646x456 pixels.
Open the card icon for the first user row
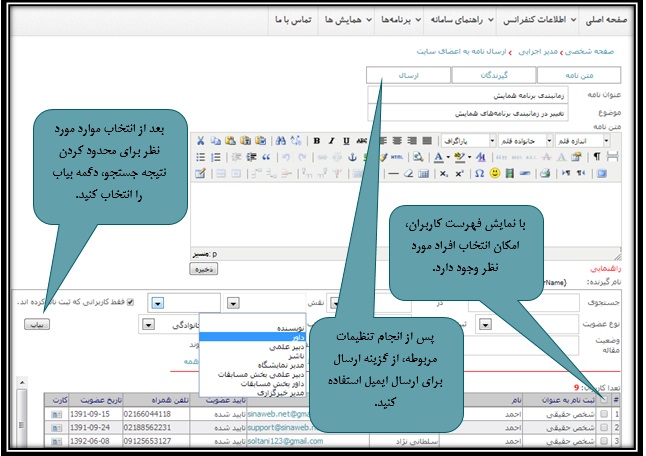pyautogui.click(x=56, y=413)
